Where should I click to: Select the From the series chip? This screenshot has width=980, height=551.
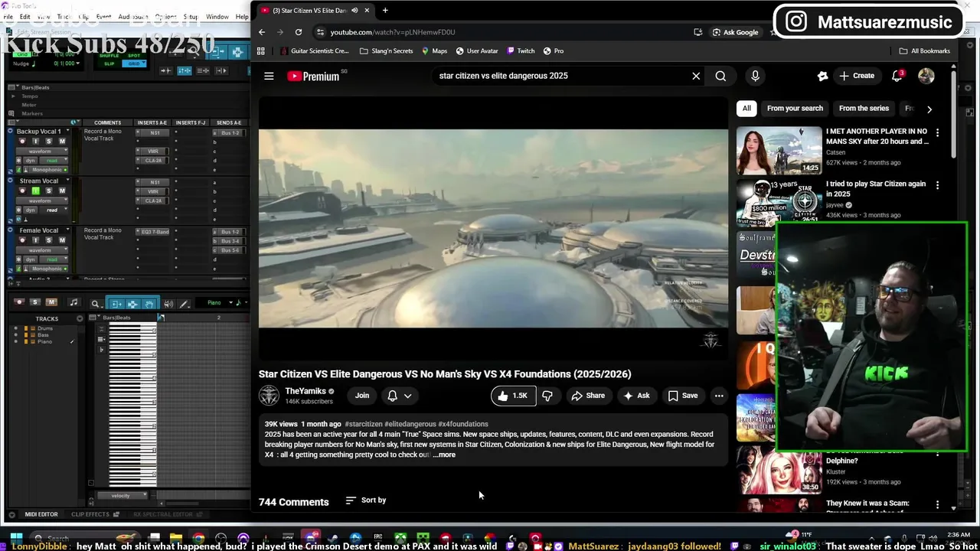[x=864, y=109]
